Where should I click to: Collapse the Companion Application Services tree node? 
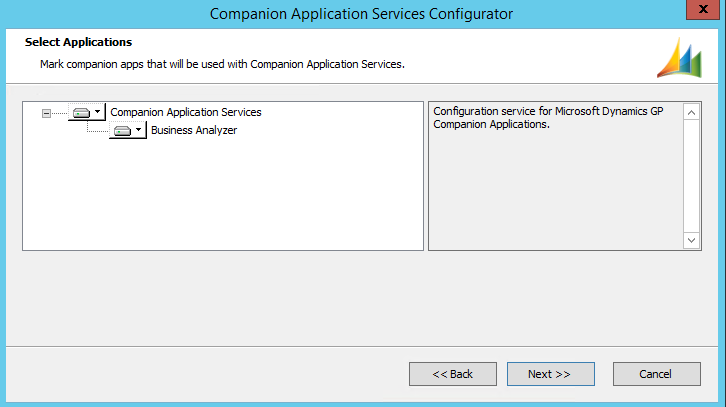pos(46,113)
